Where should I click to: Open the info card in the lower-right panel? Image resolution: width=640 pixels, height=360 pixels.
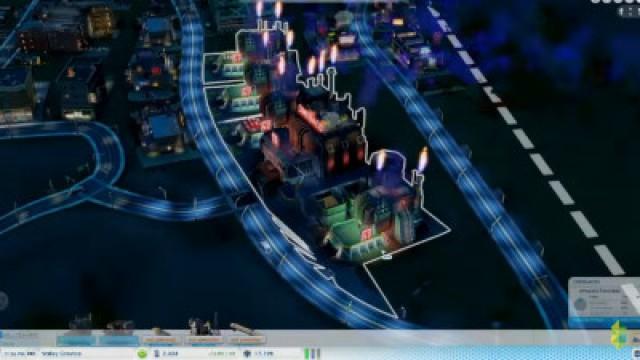click(x=604, y=301)
